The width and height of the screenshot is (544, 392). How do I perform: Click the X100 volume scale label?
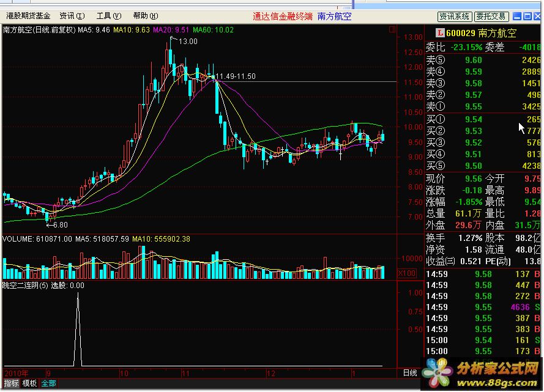point(406,273)
